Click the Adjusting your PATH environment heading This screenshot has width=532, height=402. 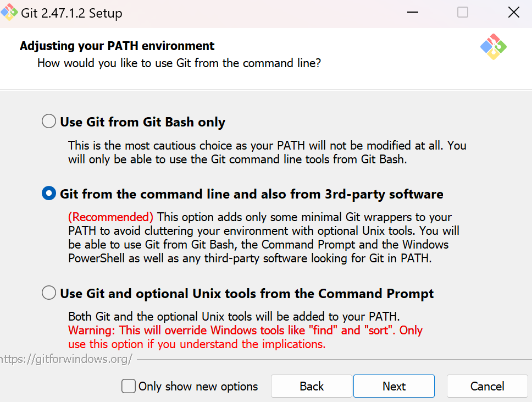117,46
